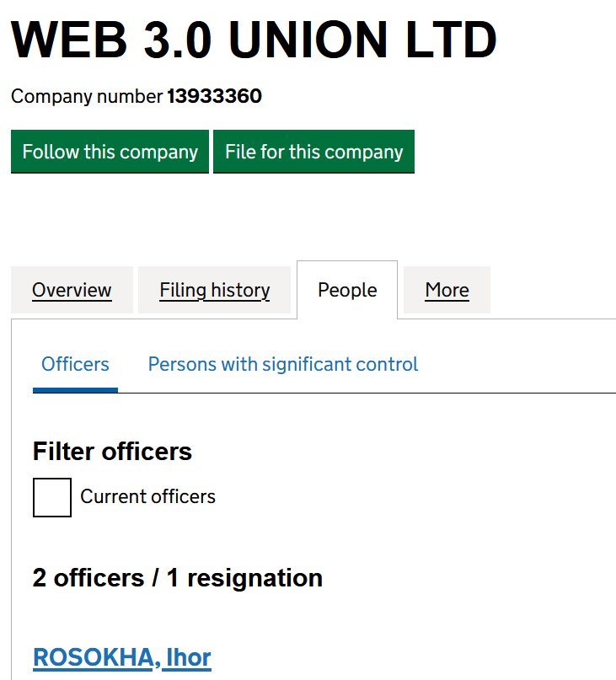616x680 pixels.
Task: Click the Filter officers heading
Action: click(x=112, y=452)
